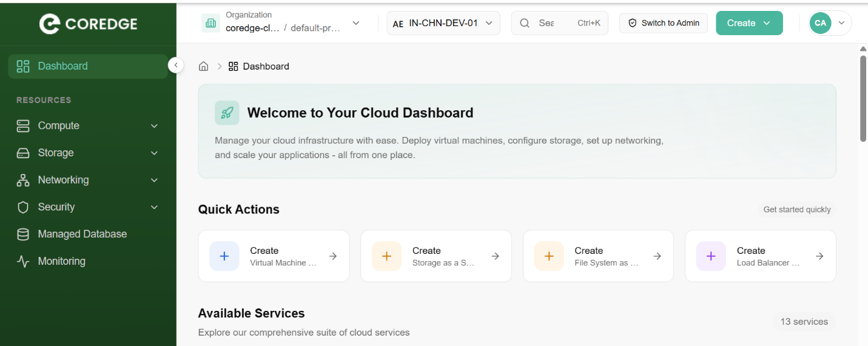Screen dimensions: 868x346
Task: Open the IN-CHN-DEV-01 region dropdown
Action: pyautogui.click(x=443, y=23)
